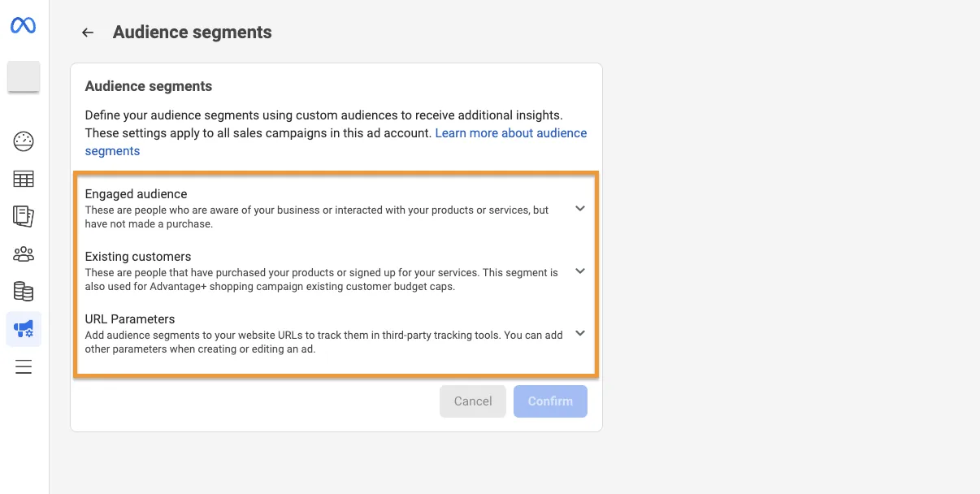Viewport: 980px width, 494px height.
Task: Open the Ads reporting documents icon
Action: coord(24,216)
